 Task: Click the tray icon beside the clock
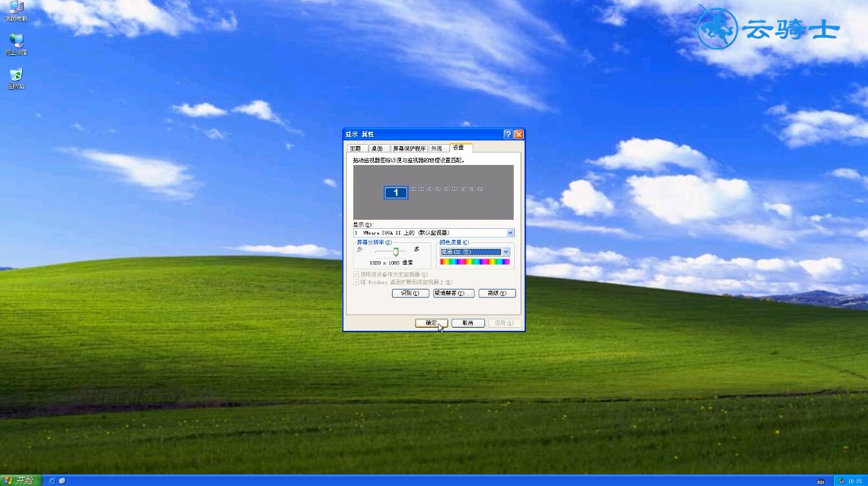(841, 481)
